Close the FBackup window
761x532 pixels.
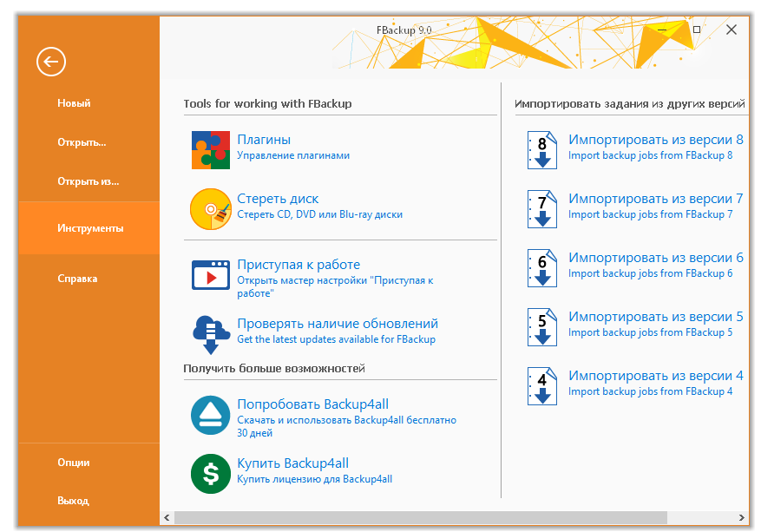[731, 30]
